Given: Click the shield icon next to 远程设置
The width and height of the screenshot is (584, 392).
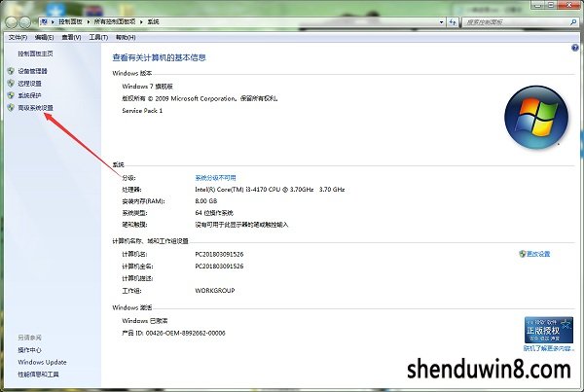Looking at the screenshot, I should point(11,83).
